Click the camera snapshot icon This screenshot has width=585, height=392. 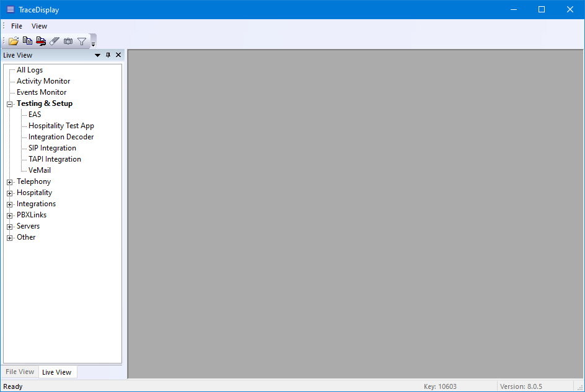point(68,41)
